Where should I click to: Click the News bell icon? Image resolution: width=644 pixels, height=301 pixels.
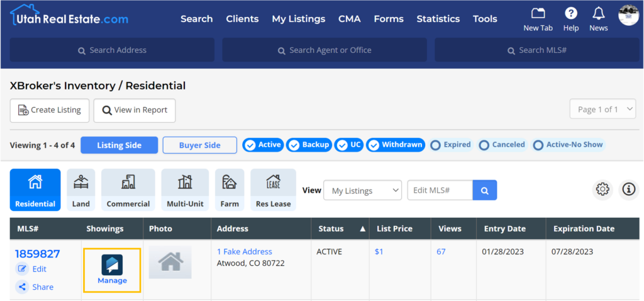[598, 14]
